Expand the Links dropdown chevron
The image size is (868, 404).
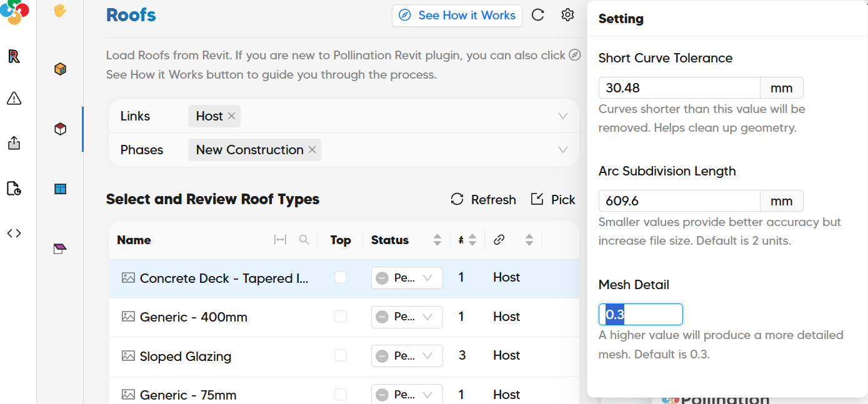562,116
